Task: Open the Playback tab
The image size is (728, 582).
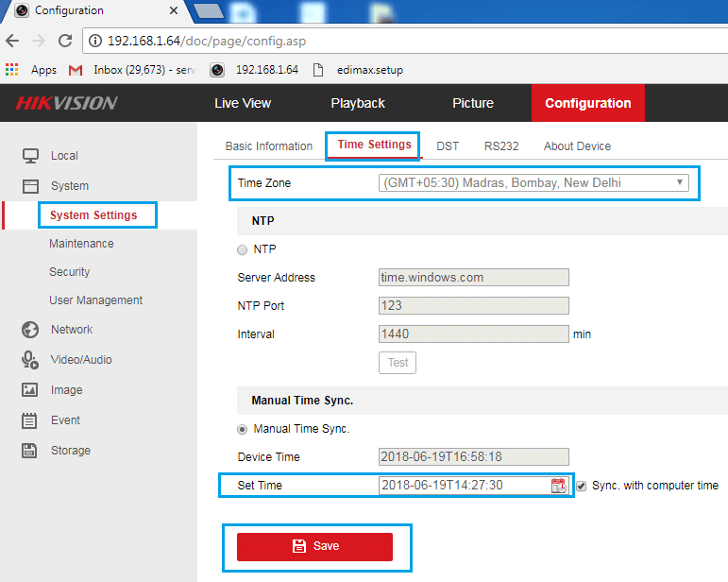Action: 358,103
